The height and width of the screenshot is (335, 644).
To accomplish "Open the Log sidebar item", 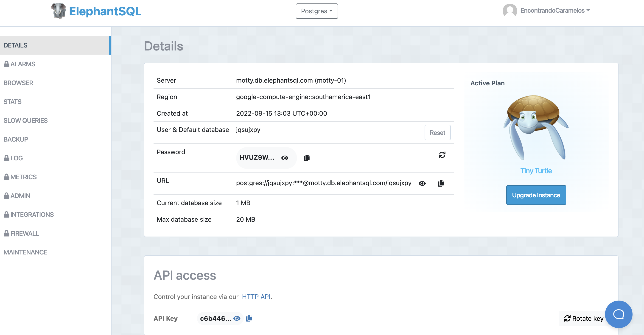I will 17,158.
